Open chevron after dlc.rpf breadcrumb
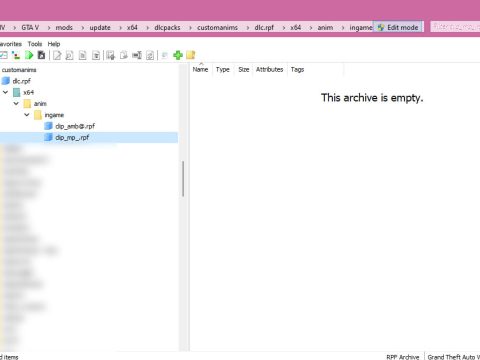The height and width of the screenshot is (360, 480). 283,28
